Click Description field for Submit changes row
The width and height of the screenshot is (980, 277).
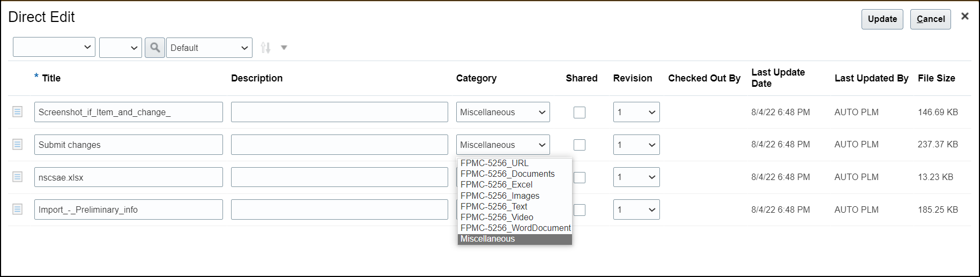(x=339, y=145)
